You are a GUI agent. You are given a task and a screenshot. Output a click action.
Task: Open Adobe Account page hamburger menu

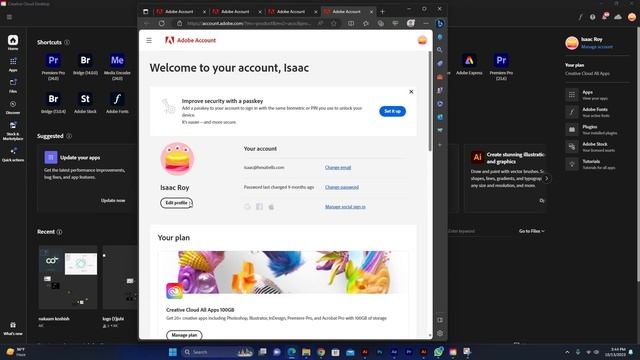pyautogui.click(x=149, y=40)
